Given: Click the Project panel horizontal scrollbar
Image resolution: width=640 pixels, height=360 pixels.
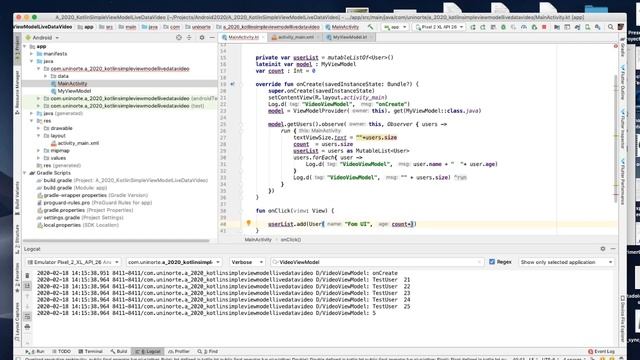Looking at the screenshot, I should 116,241.
